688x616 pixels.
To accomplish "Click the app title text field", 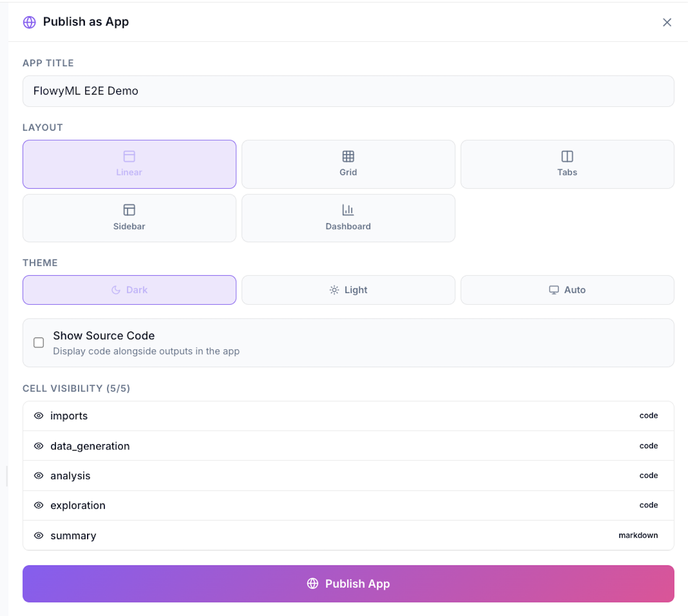I will coord(348,91).
